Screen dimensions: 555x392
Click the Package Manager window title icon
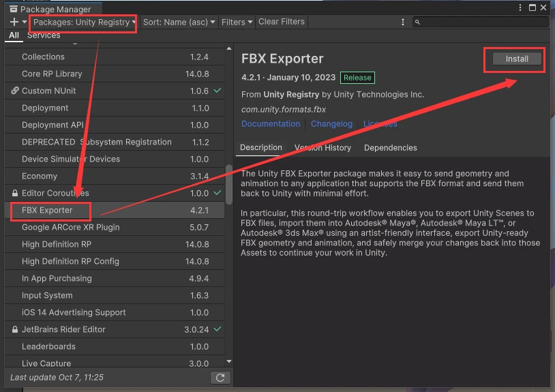point(14,9)
